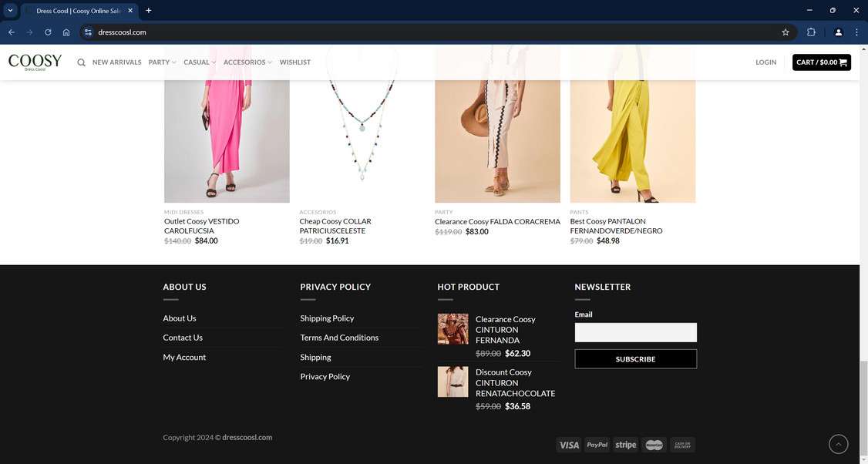
Task: Click the $84.00 sale price
Action: click(207, 240)
